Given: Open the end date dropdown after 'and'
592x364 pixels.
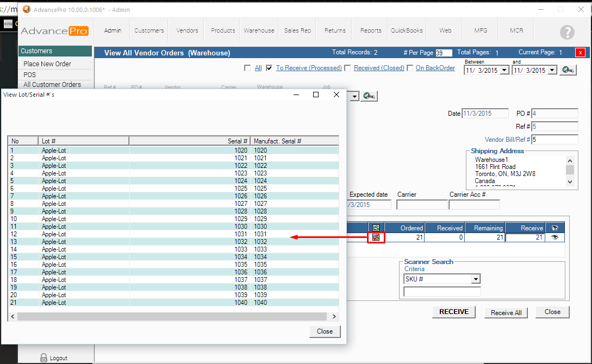Looking at the screenshot, I should click(552, 70).
